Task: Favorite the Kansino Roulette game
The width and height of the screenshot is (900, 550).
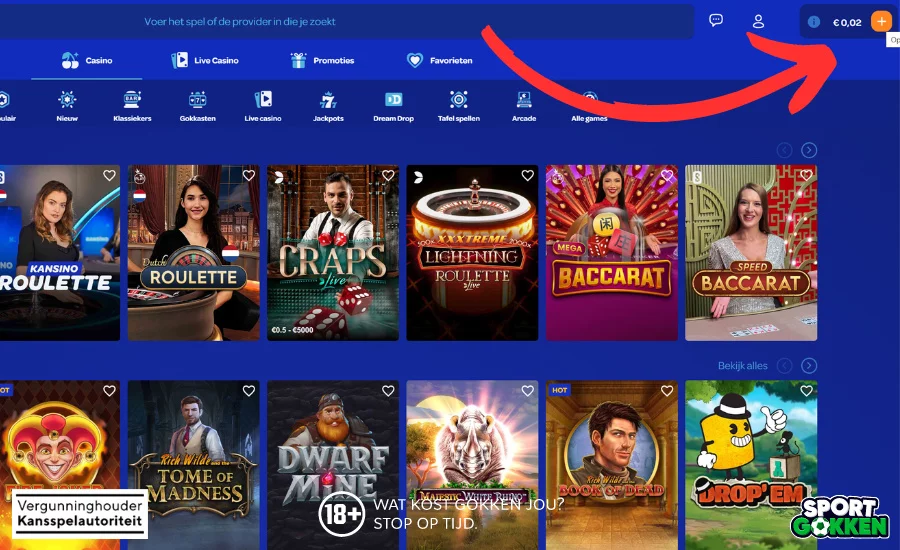Action: tap(109, 176)
